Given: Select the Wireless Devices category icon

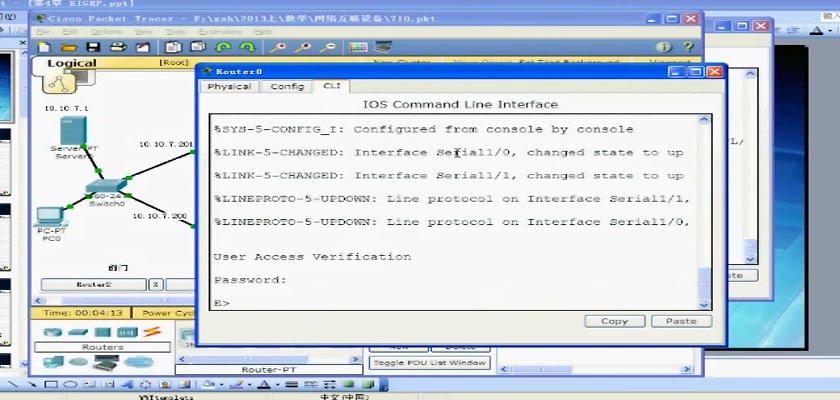Looking at the screenshot, I should click(x=128, y=333).
